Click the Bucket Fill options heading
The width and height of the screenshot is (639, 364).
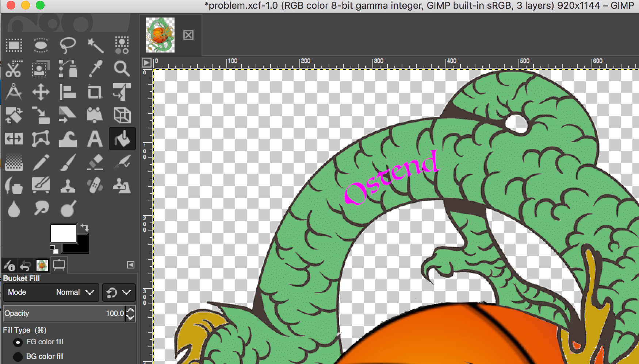pos(21,278)
